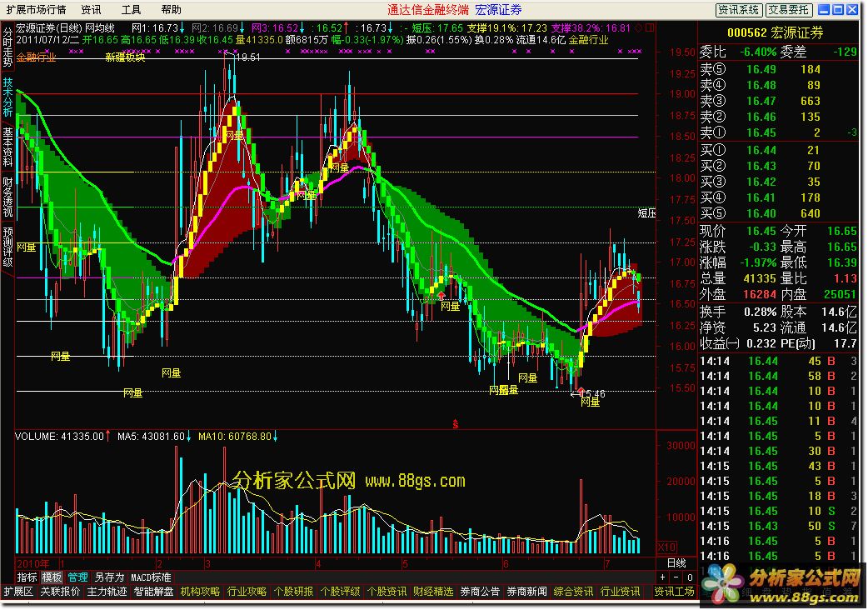Click the 新疆板块 label on the chart

pyautogui.click(x=125, y=57)
